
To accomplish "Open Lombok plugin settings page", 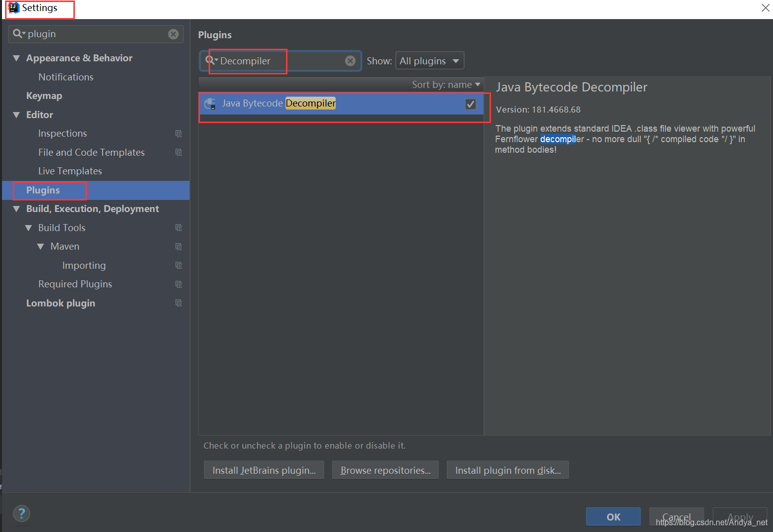I will [60, 303].
